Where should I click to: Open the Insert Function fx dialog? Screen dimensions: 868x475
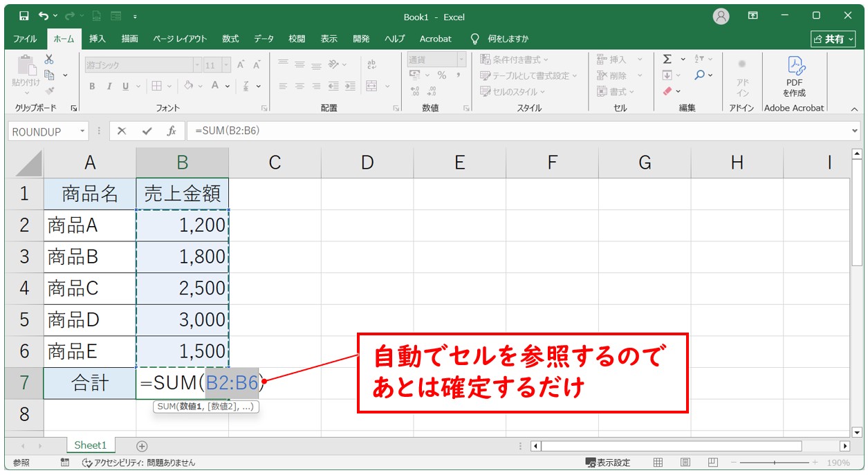[x=171, y=131]
